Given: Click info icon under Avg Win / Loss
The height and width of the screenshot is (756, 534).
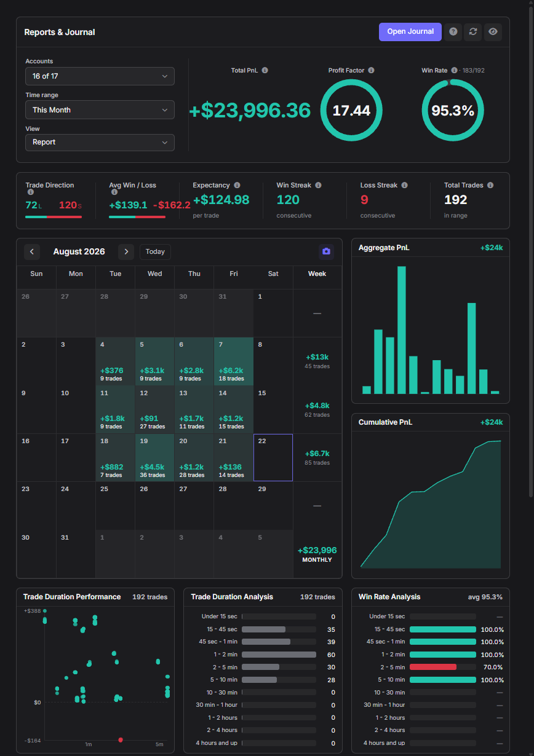Looking at the screenshot, I should (x=114, y=192).
